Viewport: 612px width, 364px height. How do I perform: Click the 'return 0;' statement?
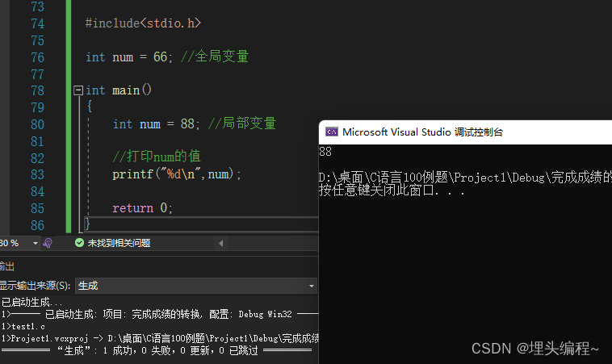pos(142,208)
